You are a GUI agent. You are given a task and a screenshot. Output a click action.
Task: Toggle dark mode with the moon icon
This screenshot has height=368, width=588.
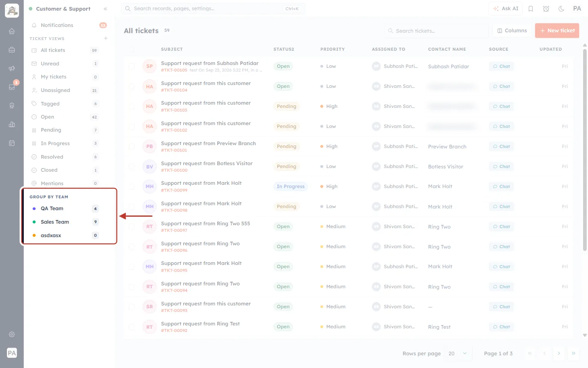click(x=561, y=9)
